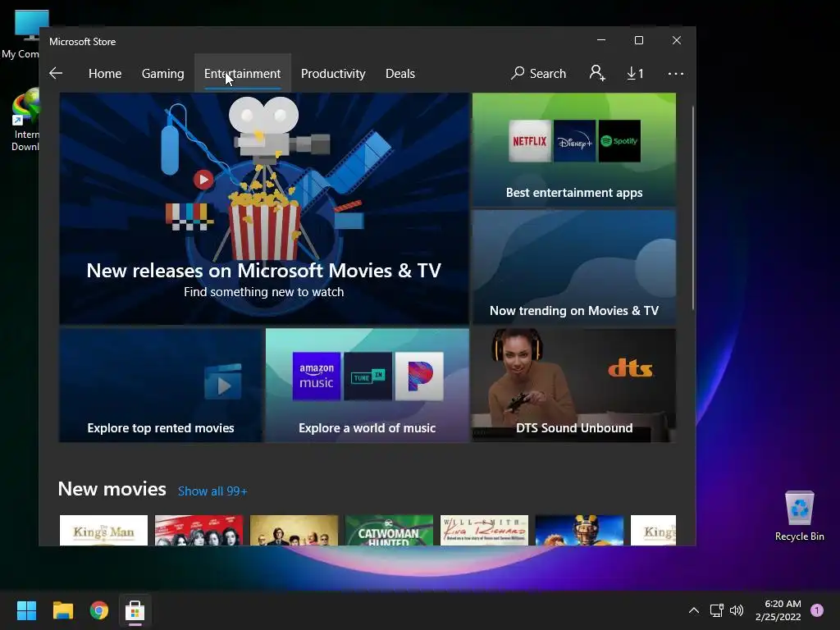840x630 pixels.
Task: Open the Deals tab
Action: pyautogui.click(x=400, y=73)
